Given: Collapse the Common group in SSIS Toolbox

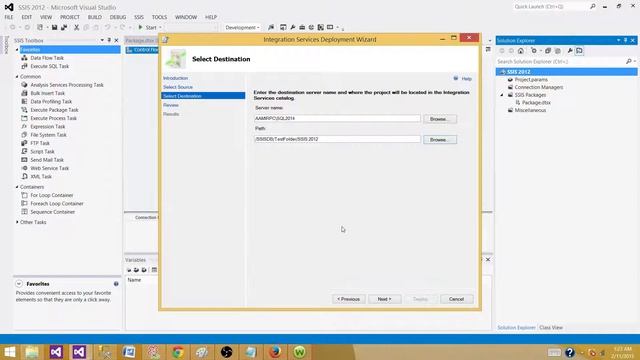Looking at the screenshot, I should [17, 76].
